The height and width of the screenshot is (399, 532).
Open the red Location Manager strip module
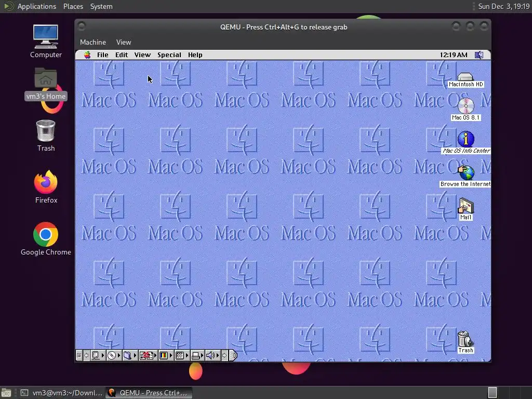pos(148,355)
